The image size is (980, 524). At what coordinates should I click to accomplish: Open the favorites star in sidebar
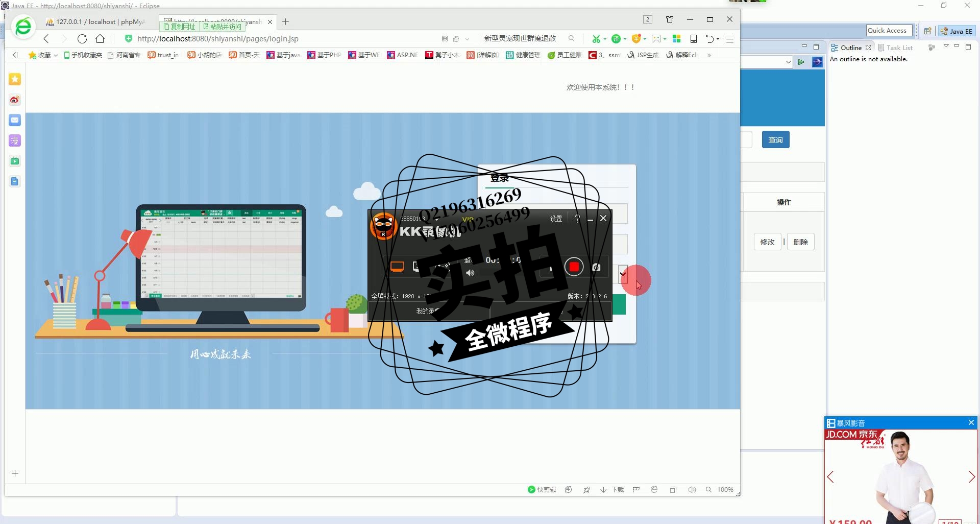tap(15, 79)
